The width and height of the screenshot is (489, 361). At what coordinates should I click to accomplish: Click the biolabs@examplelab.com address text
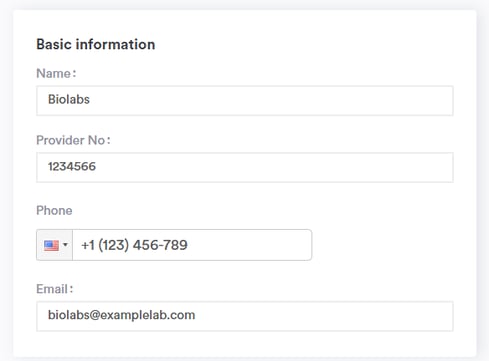[x=121, y=315]
